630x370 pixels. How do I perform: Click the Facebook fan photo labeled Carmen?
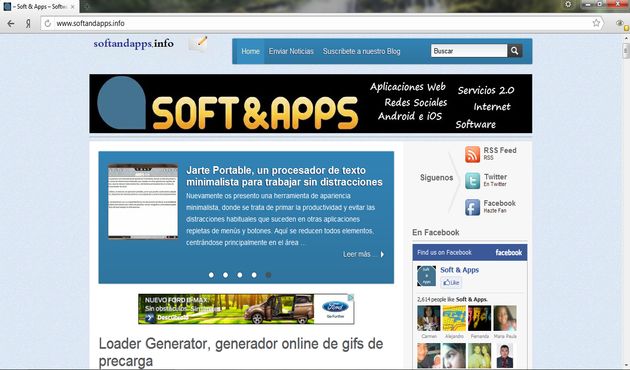[x=429, y=318]
